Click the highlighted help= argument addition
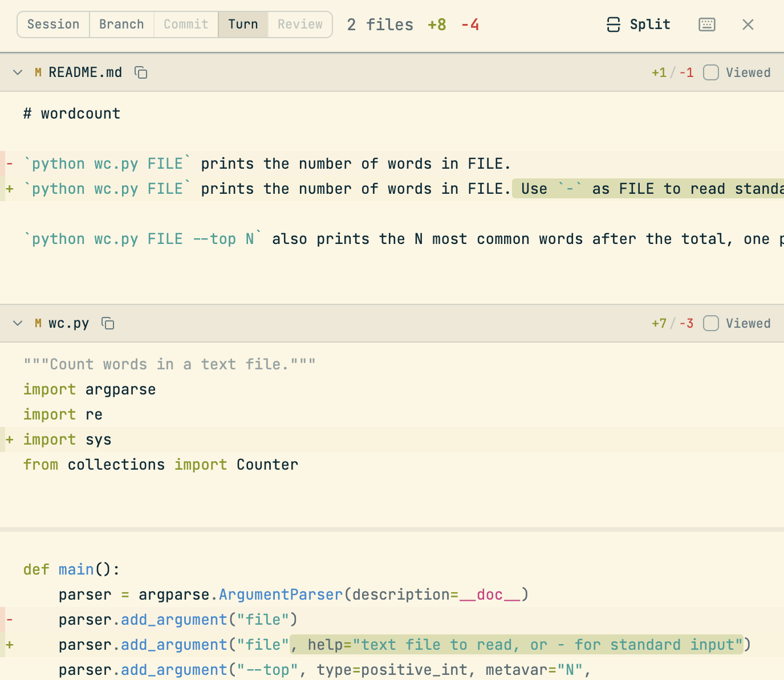Screen dimensions: 784x680 tap(517, 645)
